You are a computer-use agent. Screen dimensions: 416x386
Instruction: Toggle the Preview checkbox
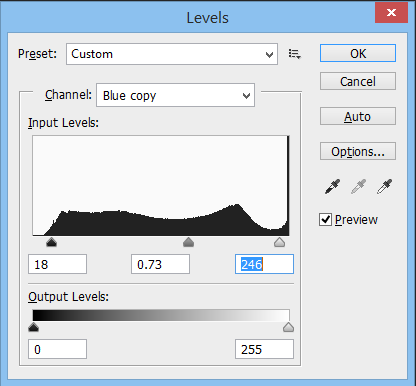tap(325, 220)
